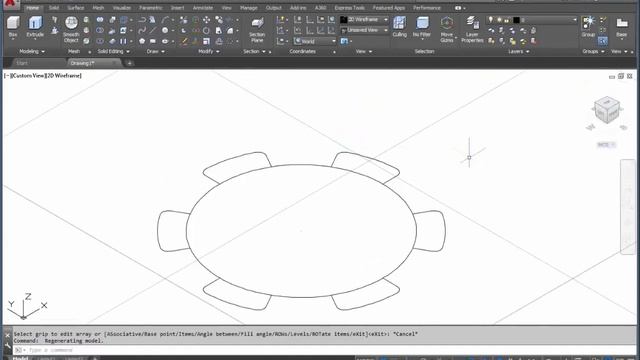Open Layer Properties manager
Image resolution: width=640 pixels, height=360 pixels.
point(472,29)
